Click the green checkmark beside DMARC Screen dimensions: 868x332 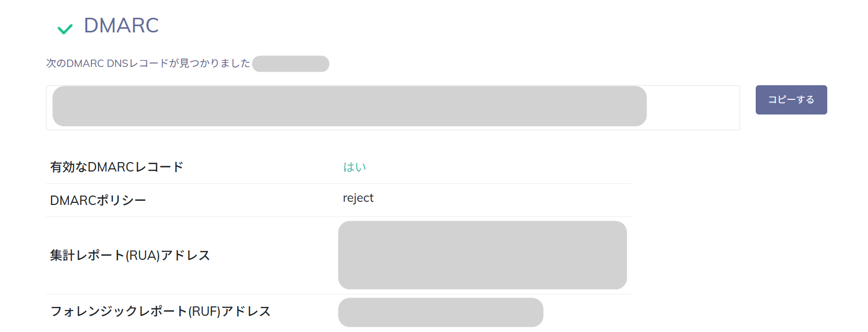pos(65,29)
